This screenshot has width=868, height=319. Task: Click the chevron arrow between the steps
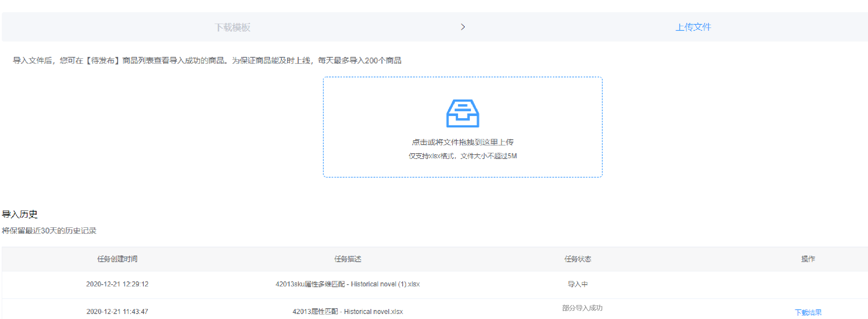[462, 27]
